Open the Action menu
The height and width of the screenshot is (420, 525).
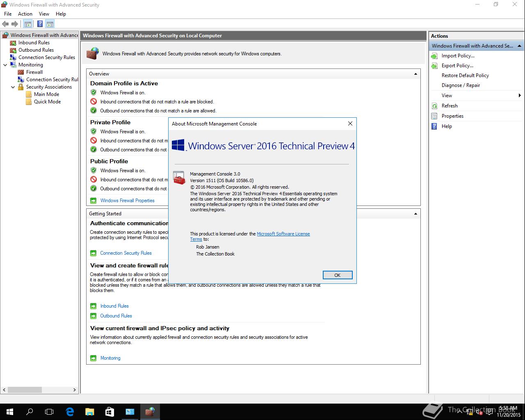[25, 14]
